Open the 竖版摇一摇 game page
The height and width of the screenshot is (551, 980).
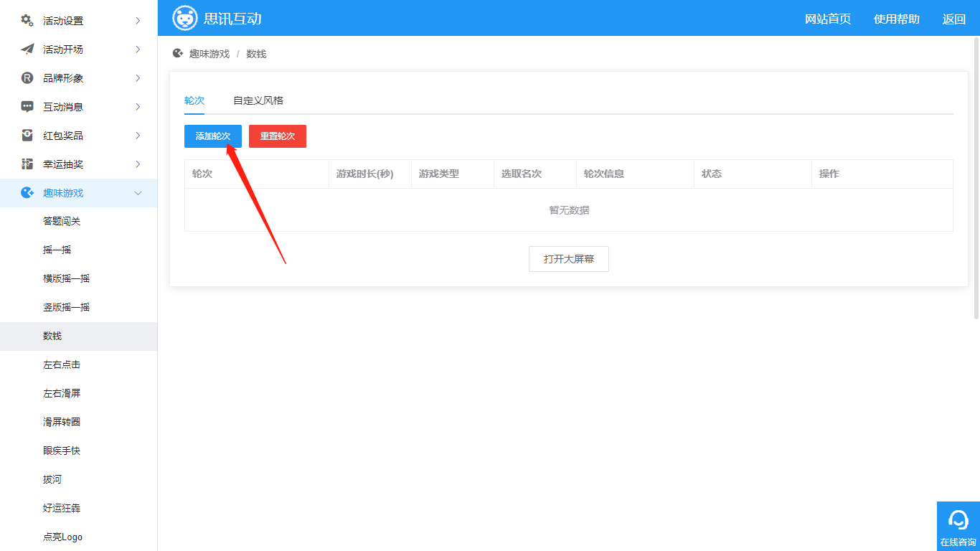click(x=79, y=307)
